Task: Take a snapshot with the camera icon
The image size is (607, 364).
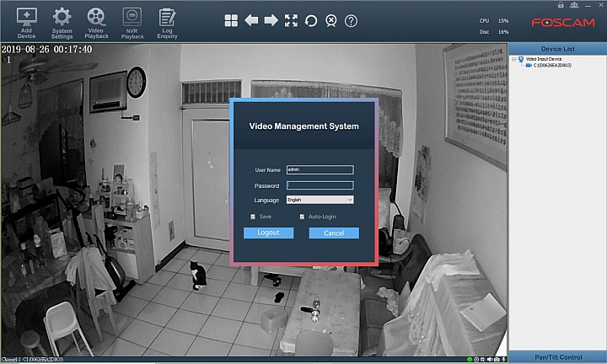Action: 497,359
